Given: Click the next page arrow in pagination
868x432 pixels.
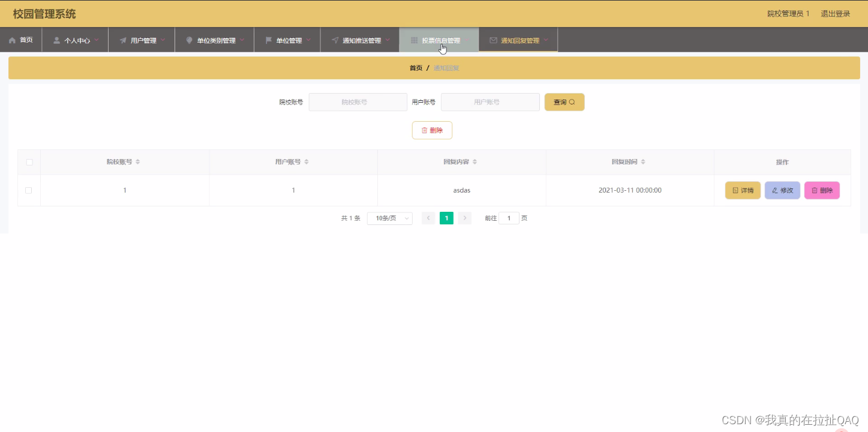Looking at the screenshot, I should click(465, 218).
